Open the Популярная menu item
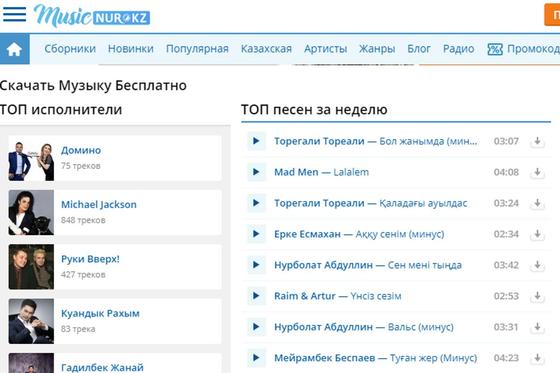The height and width of the screenshot is (373, 560). click(197, 49)
